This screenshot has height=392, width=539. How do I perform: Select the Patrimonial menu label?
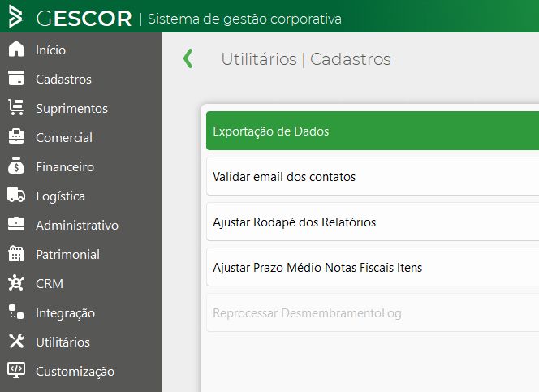coord(67,255)
